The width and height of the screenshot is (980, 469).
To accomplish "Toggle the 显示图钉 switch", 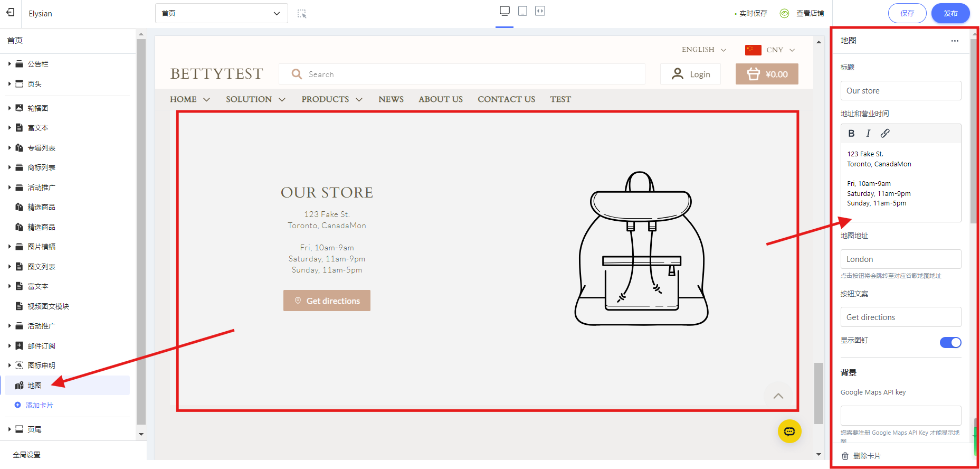I will (950, 343).
